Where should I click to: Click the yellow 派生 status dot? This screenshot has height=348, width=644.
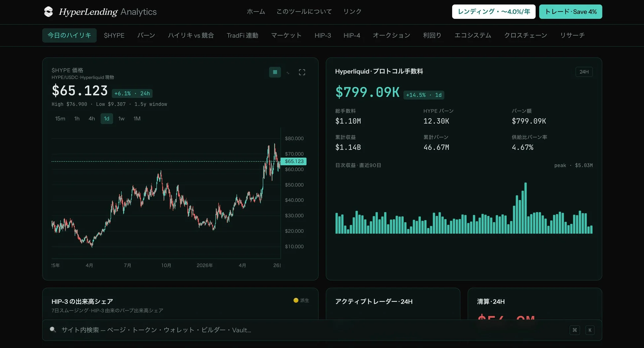[x=296, y=300]
